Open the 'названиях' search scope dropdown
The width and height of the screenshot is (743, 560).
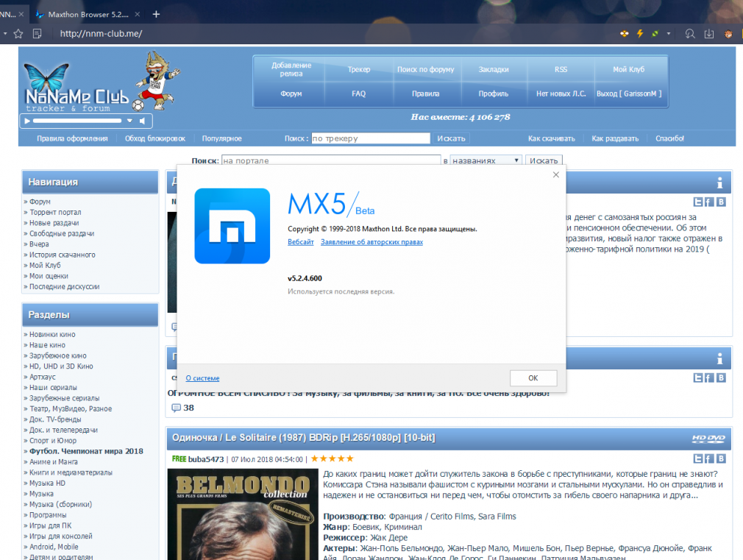[486, 160]
